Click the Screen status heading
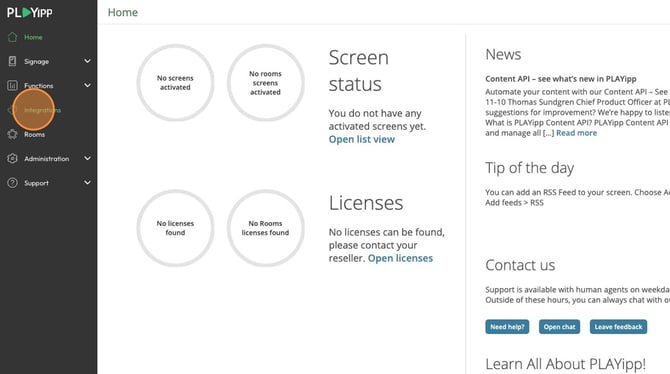The image size is (670, 374). 359,71
